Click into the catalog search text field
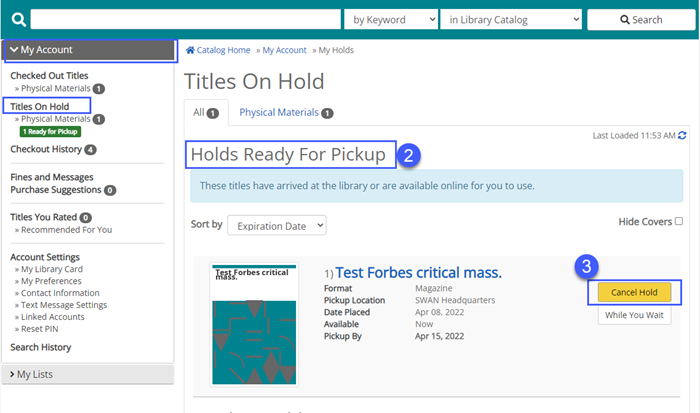This screenshot has width=700, height=413. click(x=185, y=20)
